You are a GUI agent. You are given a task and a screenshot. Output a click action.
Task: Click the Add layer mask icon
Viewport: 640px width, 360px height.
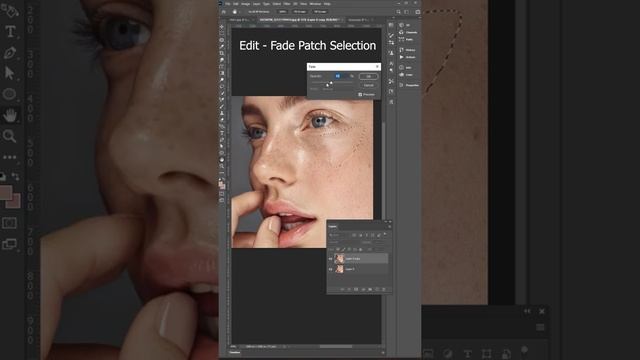[356, 289]
